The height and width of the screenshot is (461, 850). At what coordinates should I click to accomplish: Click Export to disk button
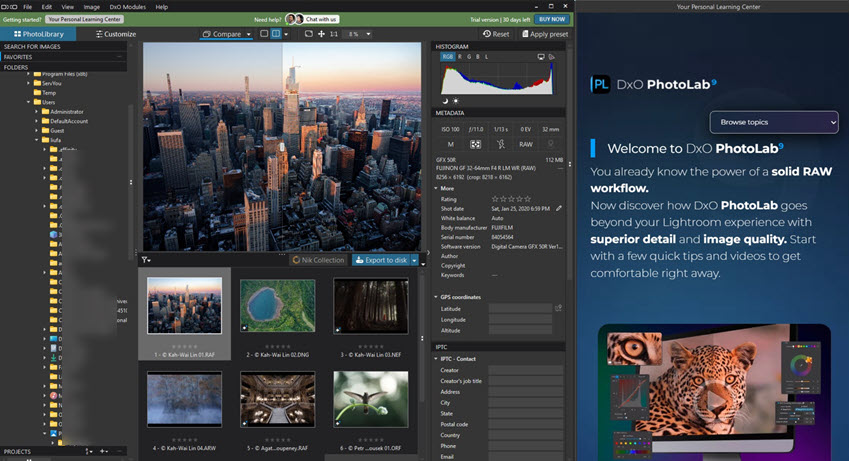[x=382, y=260]
